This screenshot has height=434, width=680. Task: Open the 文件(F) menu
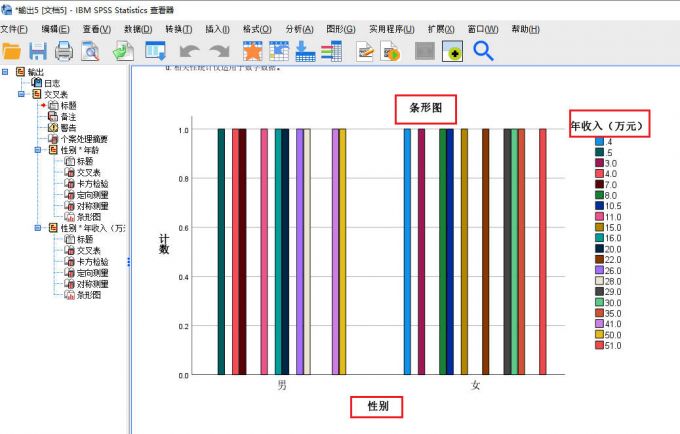tap(14, 29)
